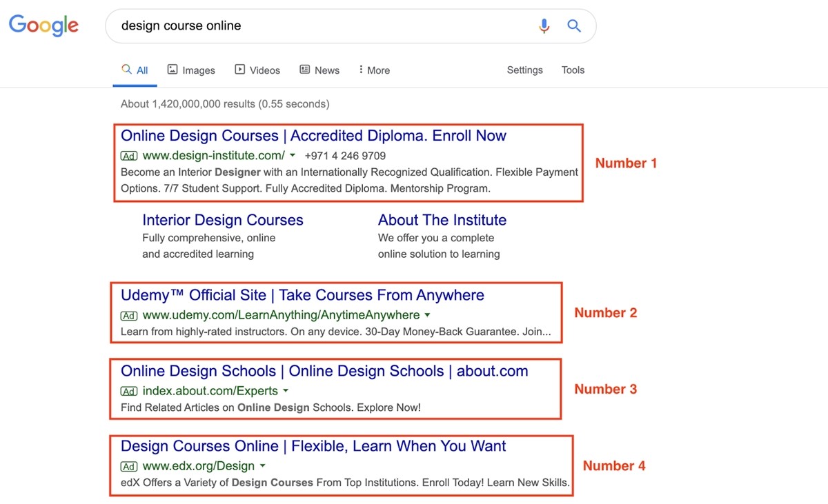Image resolution: width=828 pixels, height=504 pixels.
Task: Select the All tab
Action: coord(135,70)
